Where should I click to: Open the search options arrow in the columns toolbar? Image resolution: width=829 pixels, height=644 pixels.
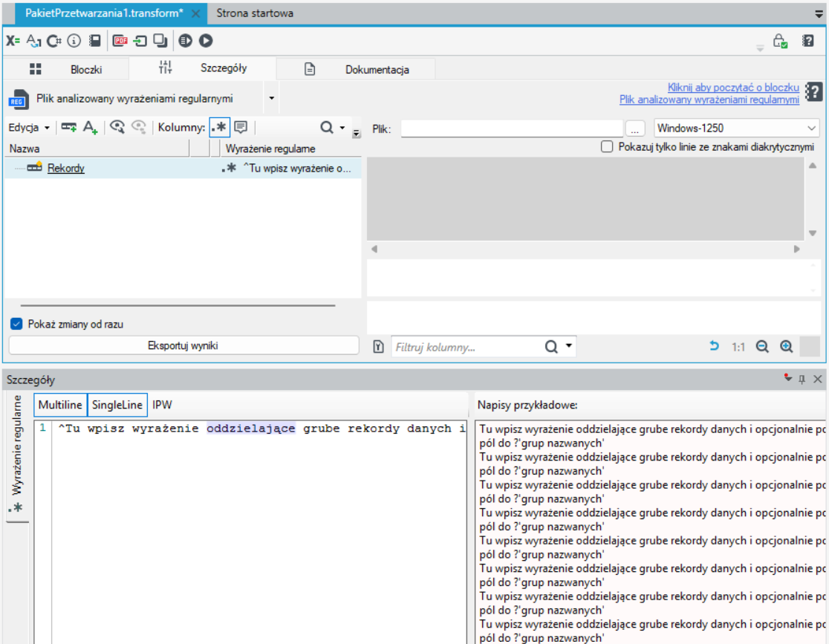(342, 128)
